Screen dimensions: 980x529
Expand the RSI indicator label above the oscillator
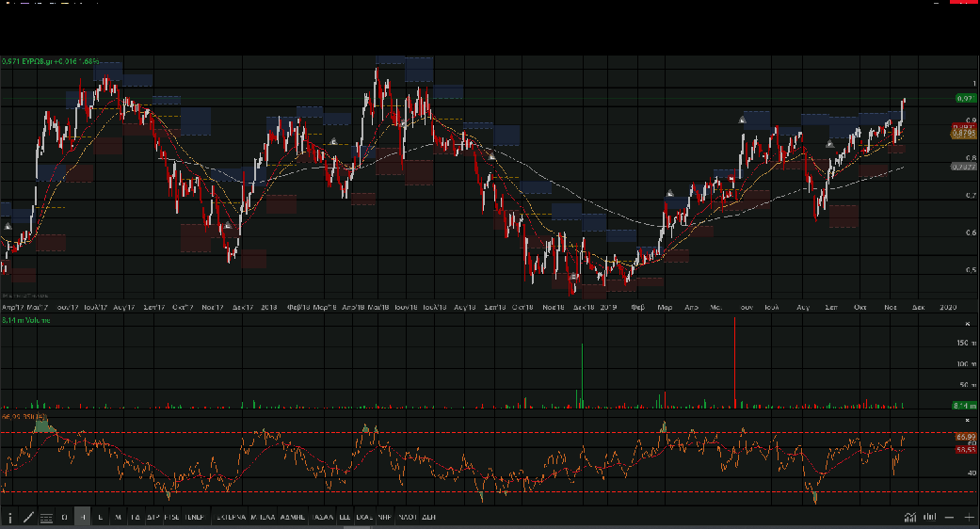click(25, 415)
